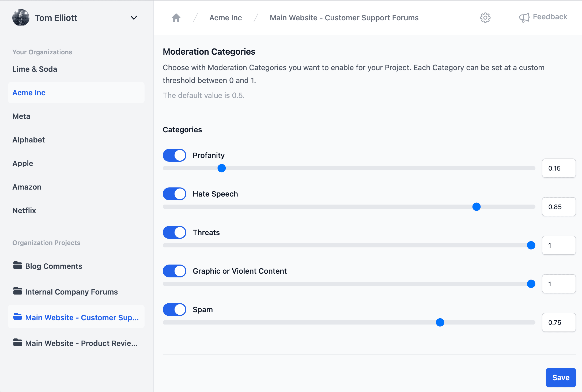Viewport: 582px width, 392px height.
Task: Disable the Profanity category toggle
Action: click(x=175, y=155)
